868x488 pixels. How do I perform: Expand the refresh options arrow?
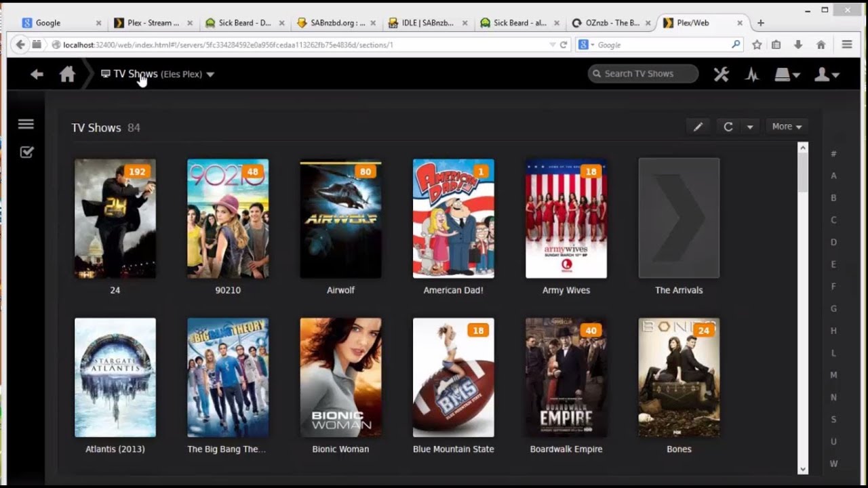pyautogui.click(x=749, y=127)
